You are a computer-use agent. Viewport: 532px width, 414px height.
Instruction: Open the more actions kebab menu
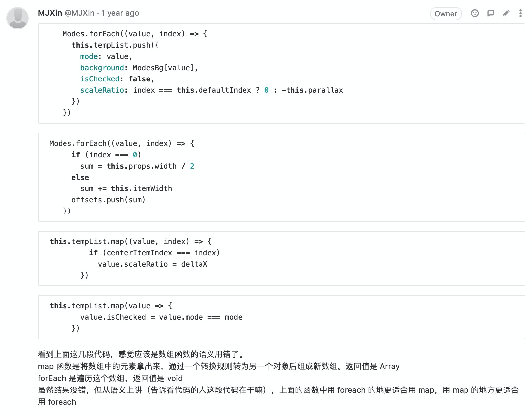tap(520, 13)
